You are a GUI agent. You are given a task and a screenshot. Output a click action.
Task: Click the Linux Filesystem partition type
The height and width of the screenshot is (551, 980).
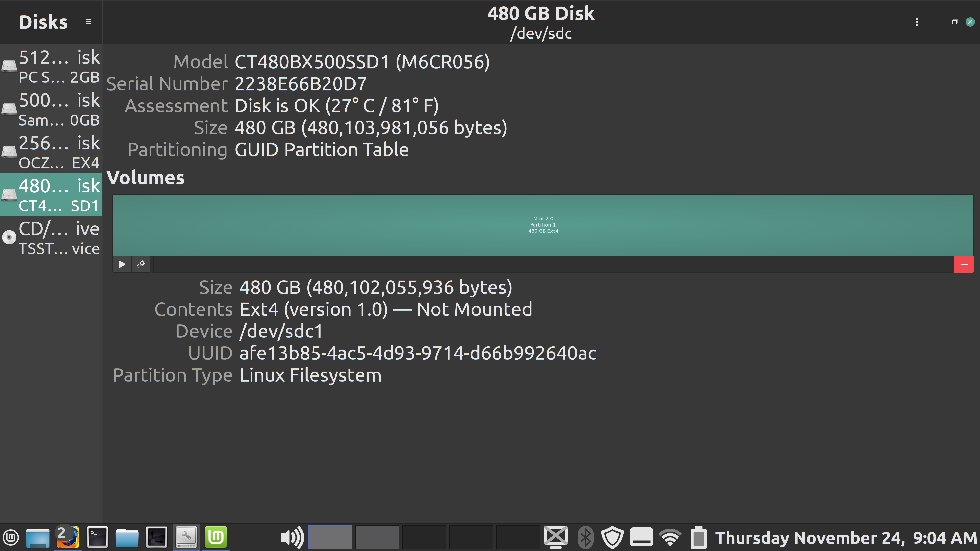[310, 376]
